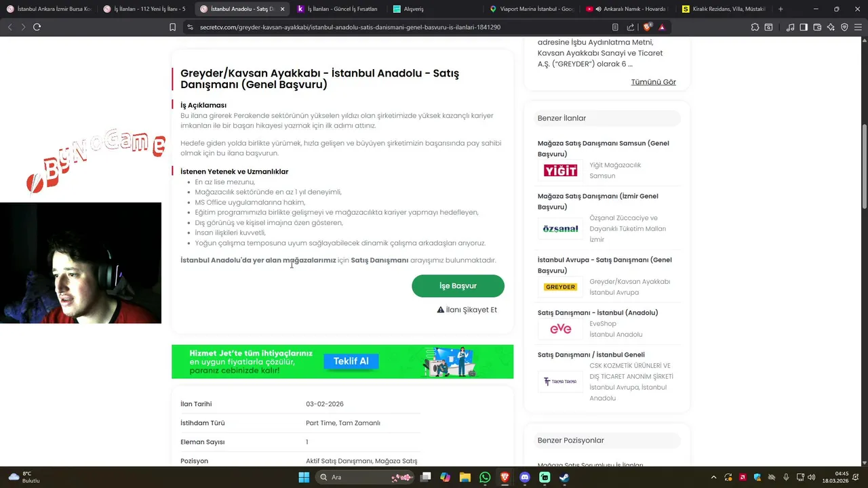Switch to Kiralık Rezidans, Villa tab
The image size is (868, 488).
(724, 9)
